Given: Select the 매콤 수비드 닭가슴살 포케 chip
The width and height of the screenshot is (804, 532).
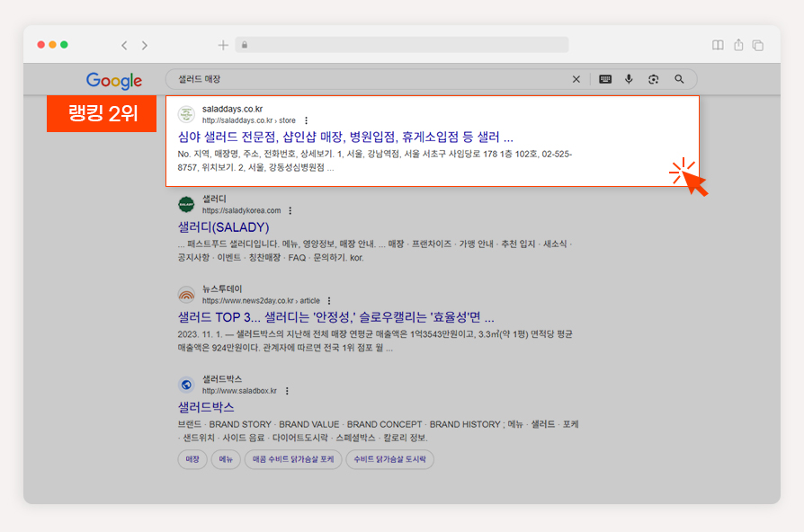Looking at the screenshot, I should (x=293, y=459).
